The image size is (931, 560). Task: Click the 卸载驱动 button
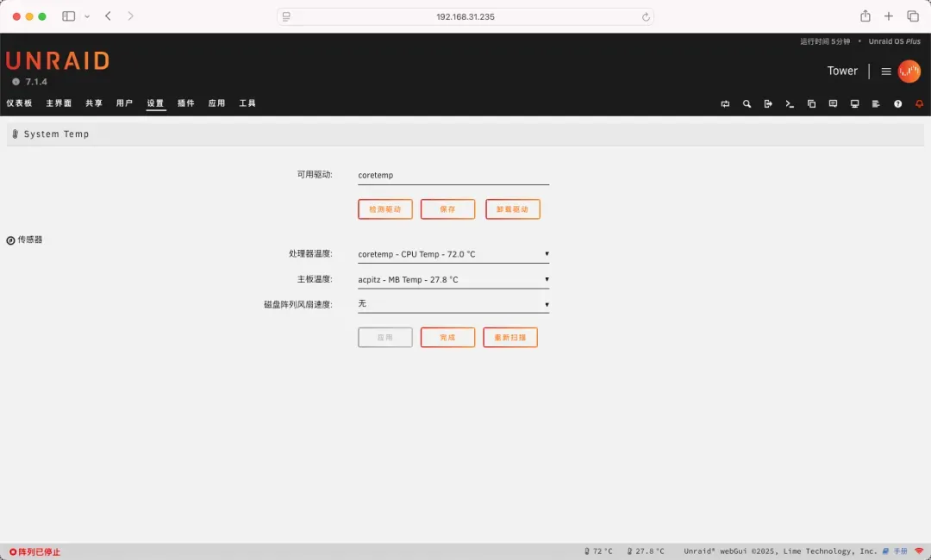(x=513, y=209)
